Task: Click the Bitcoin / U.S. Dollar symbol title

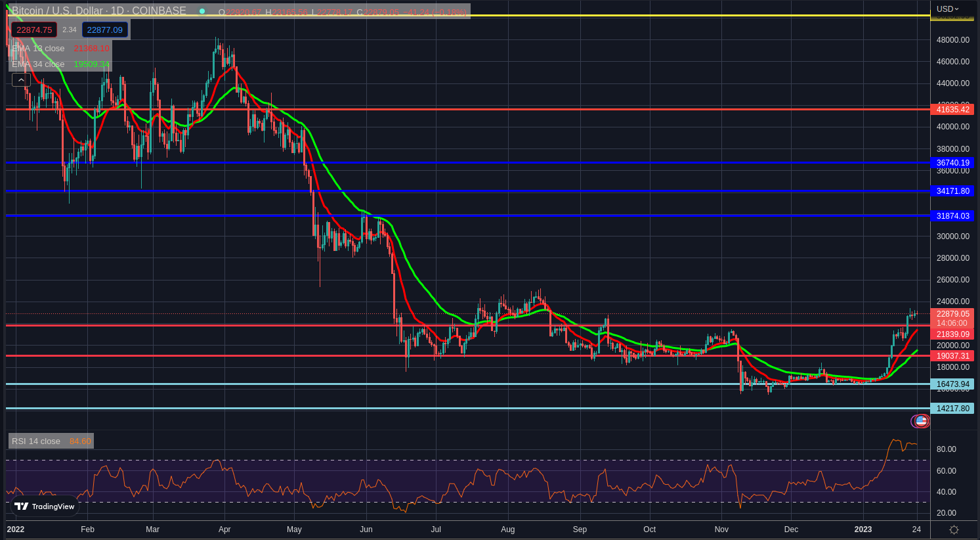Action: point(58,11)
